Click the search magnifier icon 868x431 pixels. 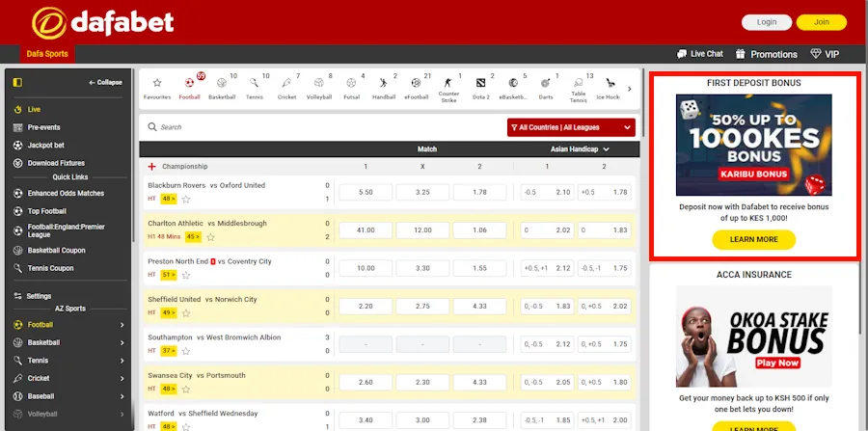(x=152, y=126)
